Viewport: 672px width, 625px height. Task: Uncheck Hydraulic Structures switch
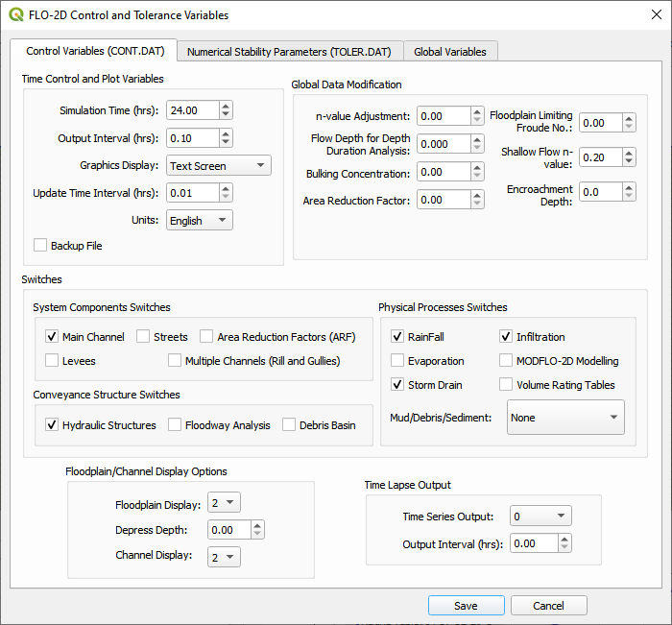52,424
